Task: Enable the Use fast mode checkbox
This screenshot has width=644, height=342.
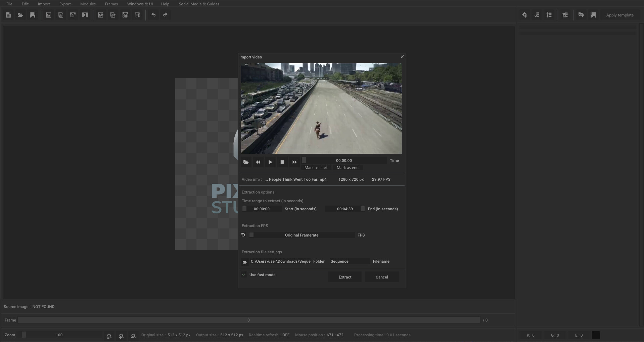Action: coord(243,275)
